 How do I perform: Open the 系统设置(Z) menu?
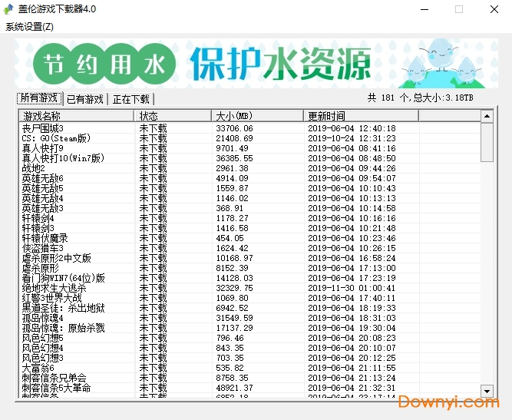30,26
